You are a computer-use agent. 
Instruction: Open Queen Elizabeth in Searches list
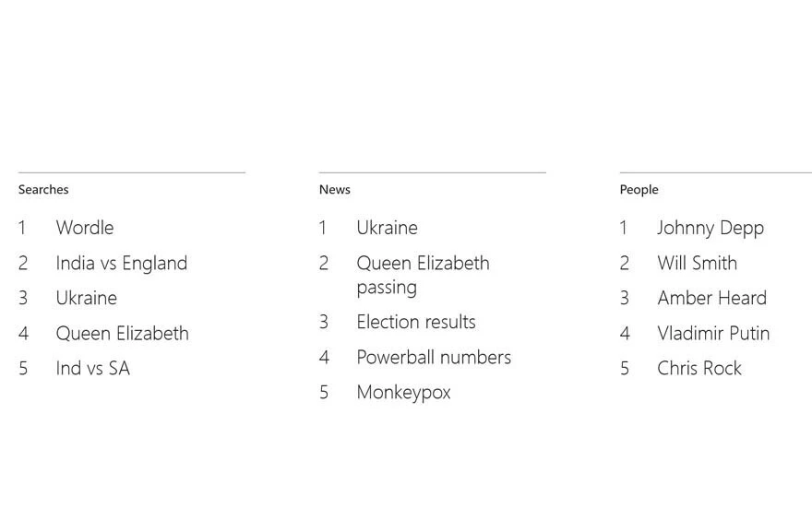click(x=122, y=333)
